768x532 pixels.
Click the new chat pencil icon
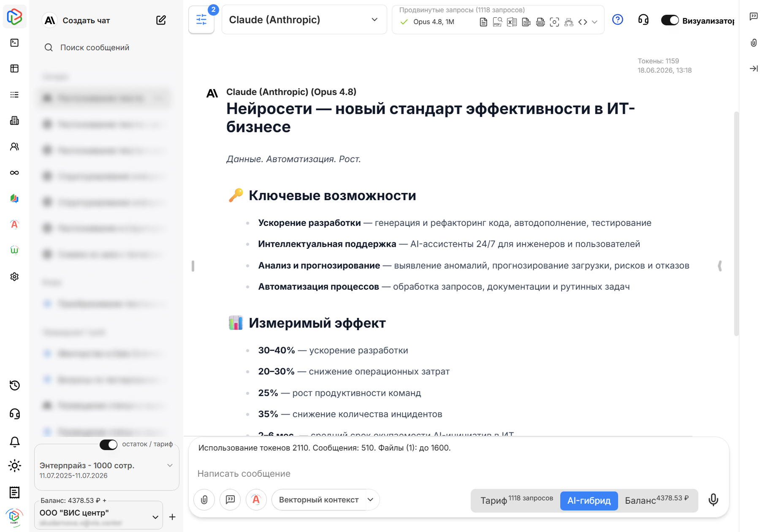click(161, 20)
